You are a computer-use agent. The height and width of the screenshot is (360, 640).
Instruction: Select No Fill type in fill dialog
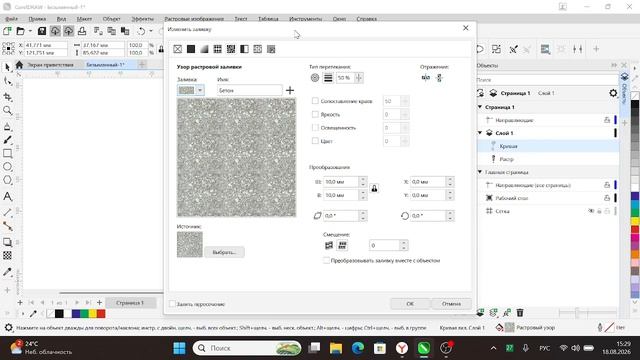[x=178, y=49]
